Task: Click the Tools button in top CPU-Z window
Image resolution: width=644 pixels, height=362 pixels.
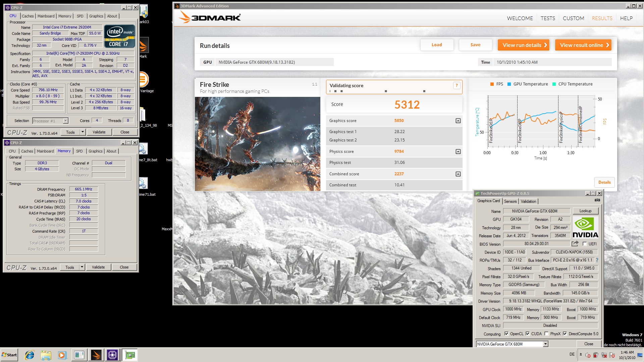Action: click(70, 132)
